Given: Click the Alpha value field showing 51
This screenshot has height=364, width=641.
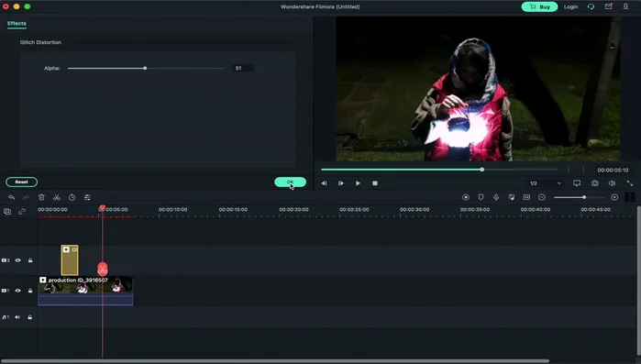Looking at the screenshot, I should pyautogui.click(x=243, y=68).
